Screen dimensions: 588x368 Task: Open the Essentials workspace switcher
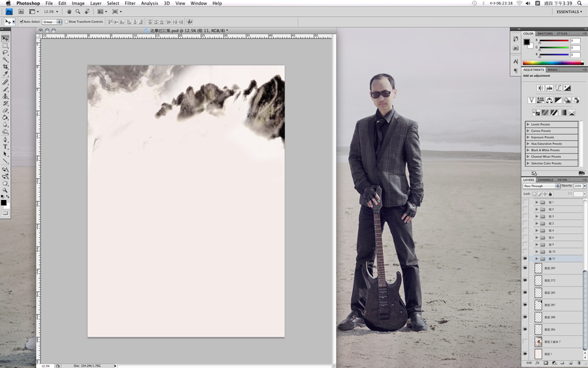click(569, 12)
